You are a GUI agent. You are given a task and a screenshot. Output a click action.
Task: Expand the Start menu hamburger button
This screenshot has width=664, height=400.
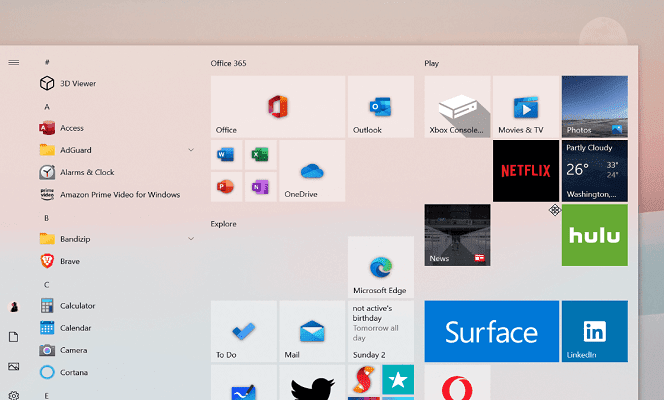14,62
